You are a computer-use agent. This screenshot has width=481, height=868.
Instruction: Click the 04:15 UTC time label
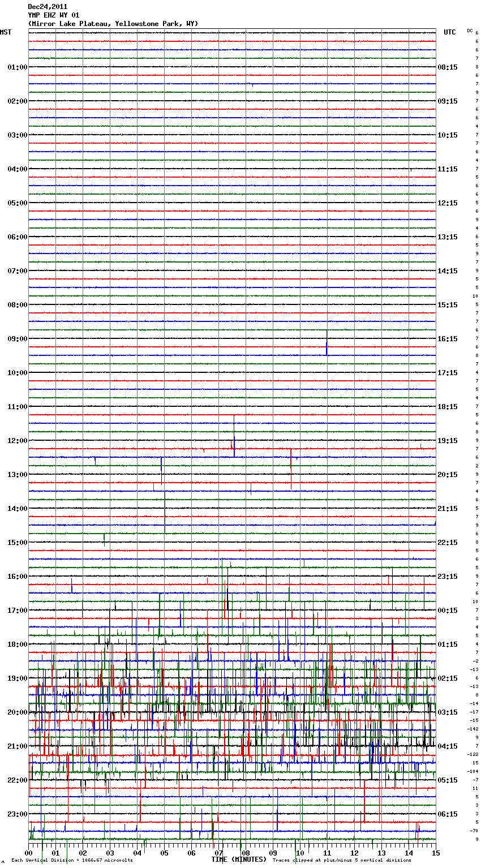(x=448, y=746)
